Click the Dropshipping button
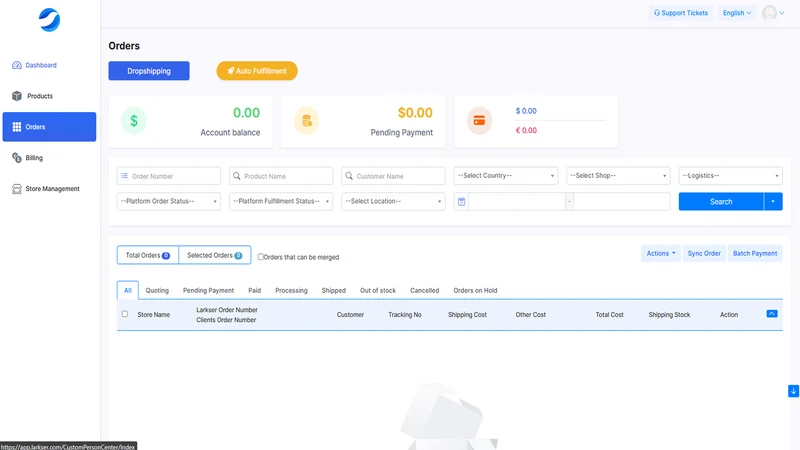The height and width of the screenshot is (450, 800). click(x=149, y=71)
